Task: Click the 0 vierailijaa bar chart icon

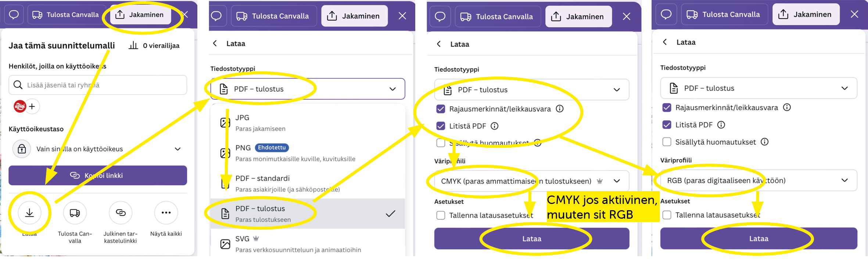Action: click(133, 46)
